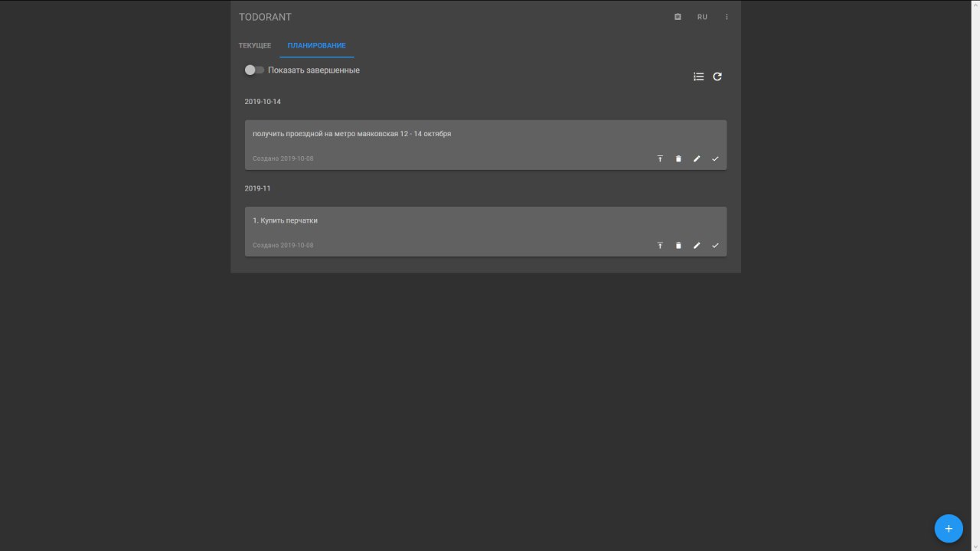Click the 2019-11 date heading
Viewport: 980px width, 551px height.
tap(257, 188)
